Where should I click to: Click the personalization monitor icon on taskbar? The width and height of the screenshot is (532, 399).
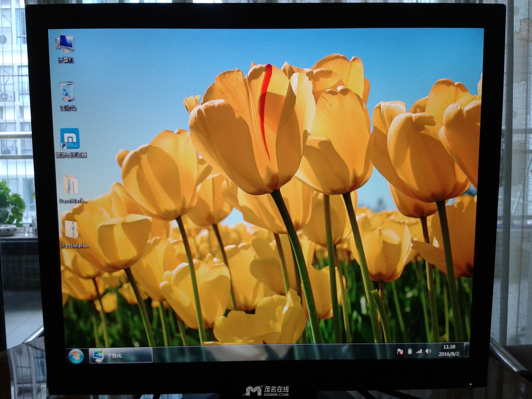98,356
